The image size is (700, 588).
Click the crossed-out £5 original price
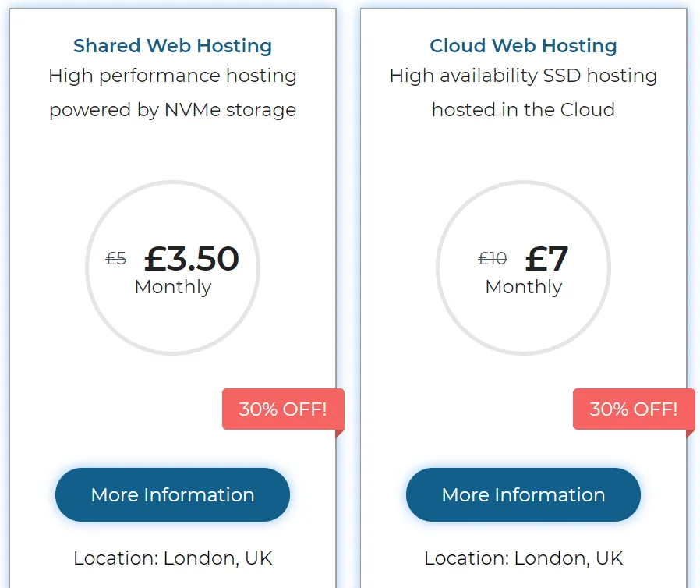tap(116, 258)
